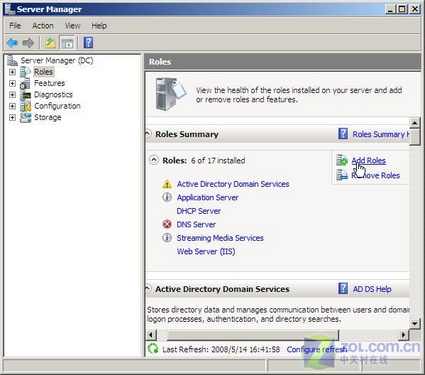Select the Features tree item label
This screenshot has width=425, height=375.
point(49,83)
